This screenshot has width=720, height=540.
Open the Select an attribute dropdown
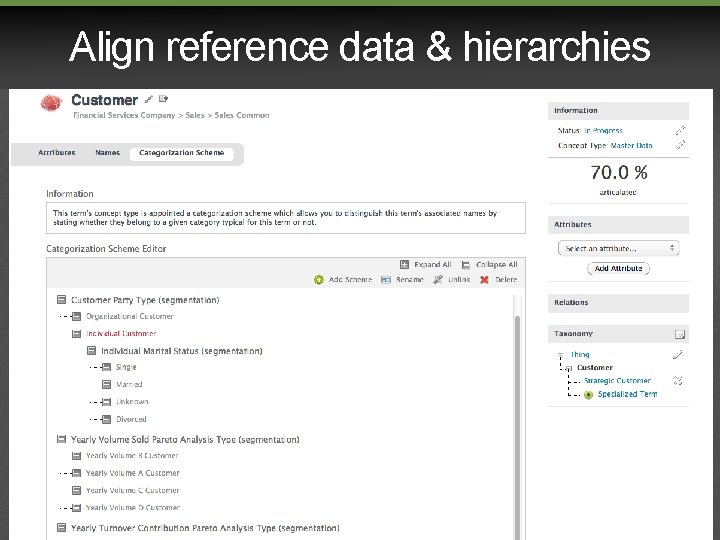pyautogui.click(x=618, y=248)
